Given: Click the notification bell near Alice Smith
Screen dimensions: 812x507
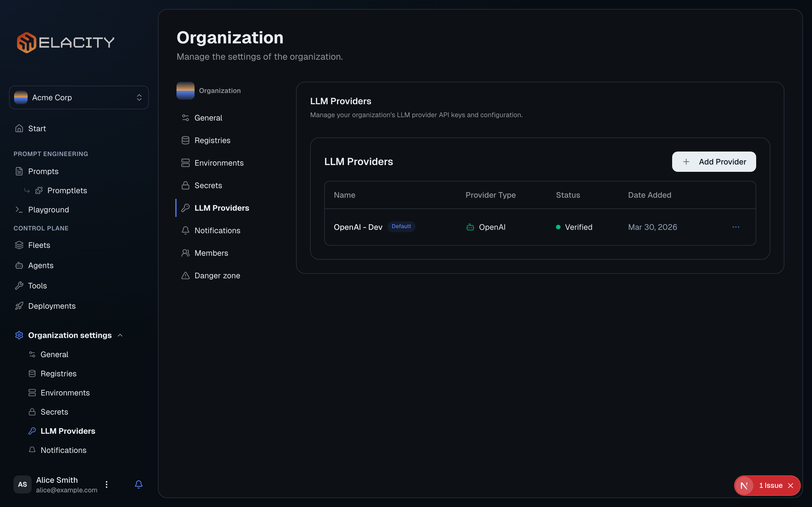Looking at the screenshot, I should click(x=139, y=484).
